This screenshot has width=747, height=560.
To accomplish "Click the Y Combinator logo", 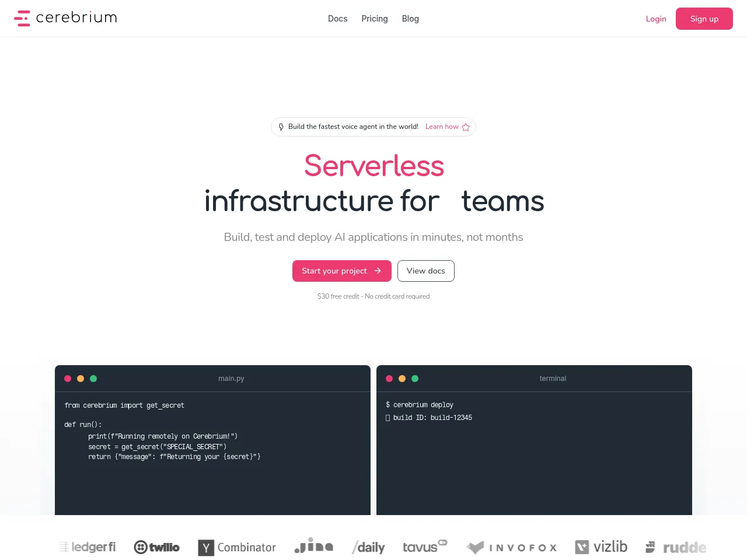I will pos(236,547).
